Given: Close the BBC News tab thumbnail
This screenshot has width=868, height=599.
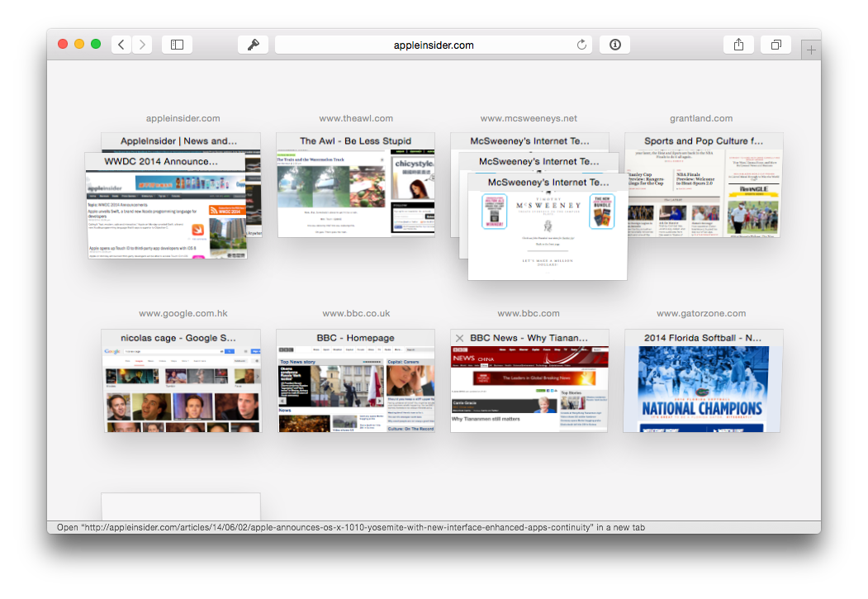Looking at the screenshot, I should (459, 338).
